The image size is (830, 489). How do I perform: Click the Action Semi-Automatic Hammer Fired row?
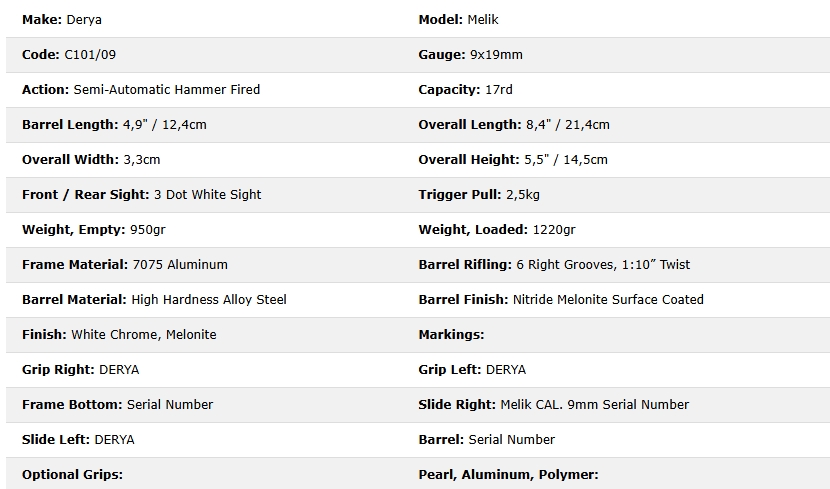(x=140, y=90)
